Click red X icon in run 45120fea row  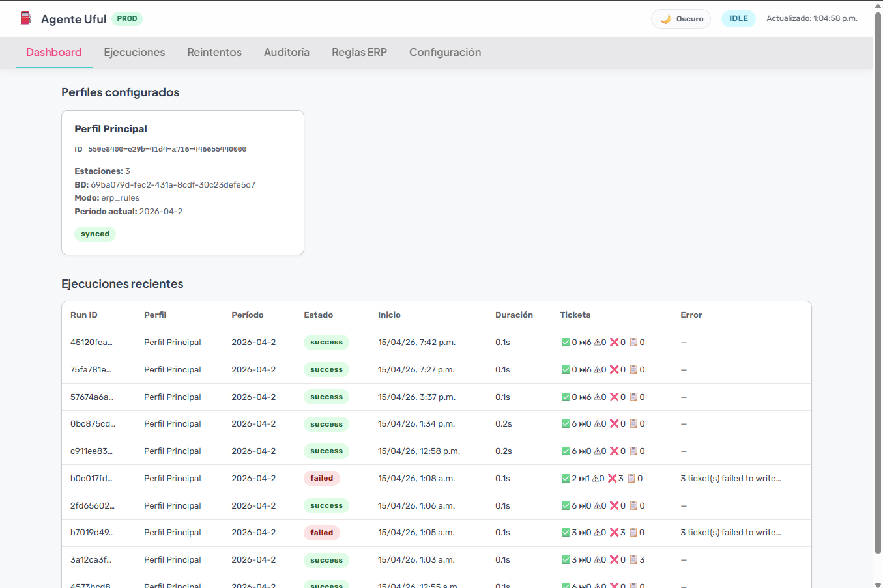[614, 343]
